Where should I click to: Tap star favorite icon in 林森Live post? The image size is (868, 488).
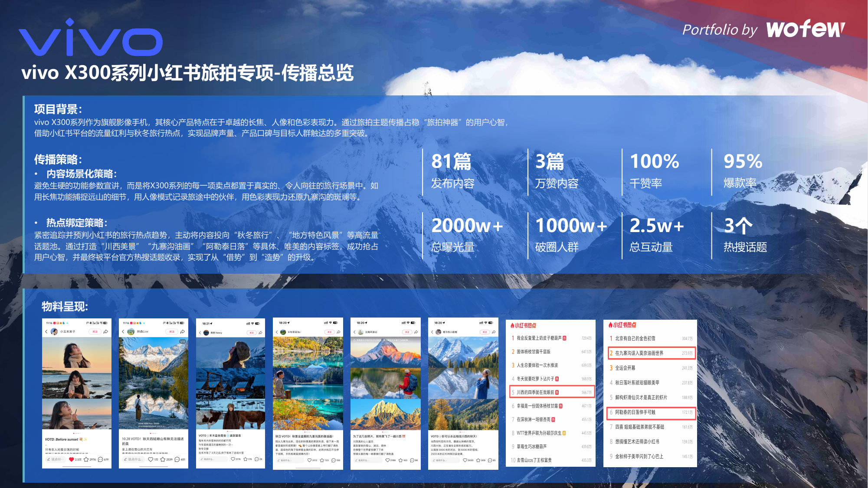coord(163,459)
